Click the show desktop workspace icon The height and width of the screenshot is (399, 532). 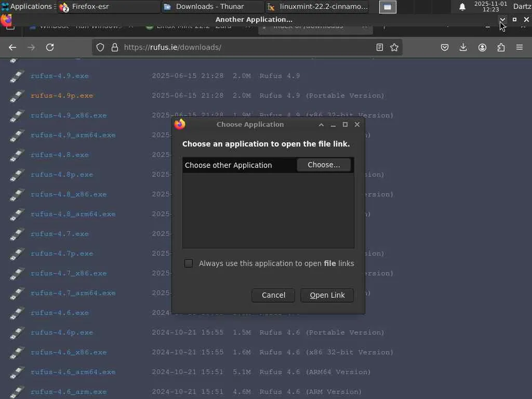[388, 7]
